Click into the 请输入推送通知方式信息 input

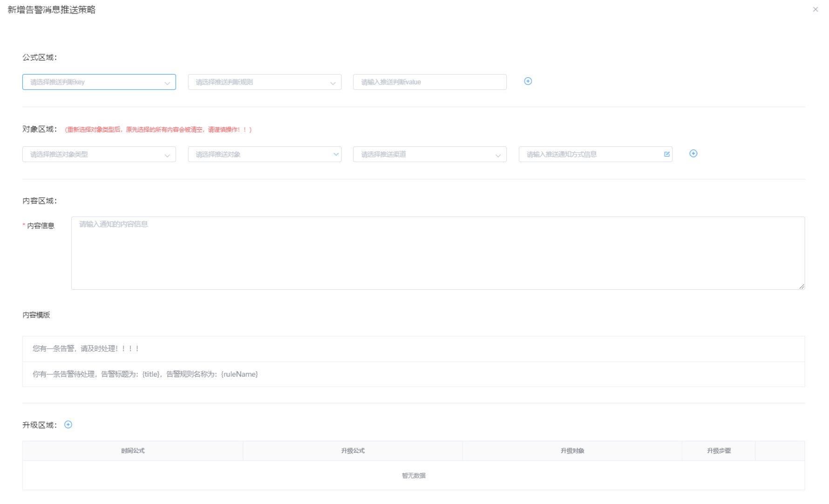click(589, 154)
